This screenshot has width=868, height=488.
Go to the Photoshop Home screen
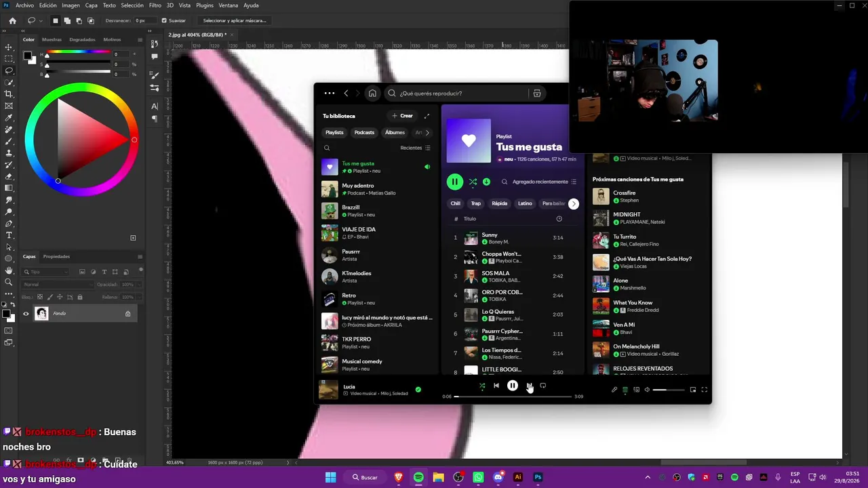pyautogui.click(x=12, y=20)
